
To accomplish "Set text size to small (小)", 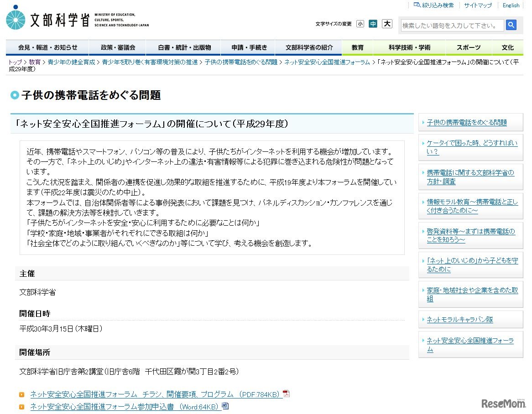I will [360, 24].
